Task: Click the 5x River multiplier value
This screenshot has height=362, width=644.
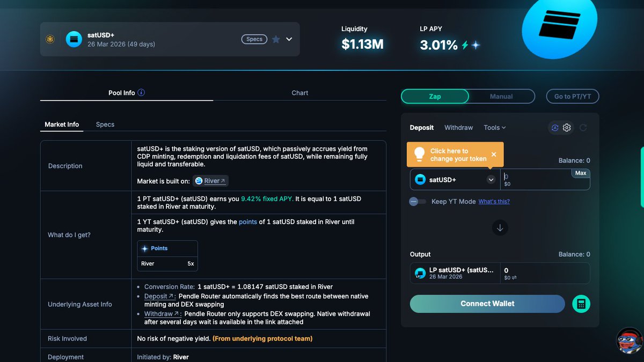Action: point(191,263)
